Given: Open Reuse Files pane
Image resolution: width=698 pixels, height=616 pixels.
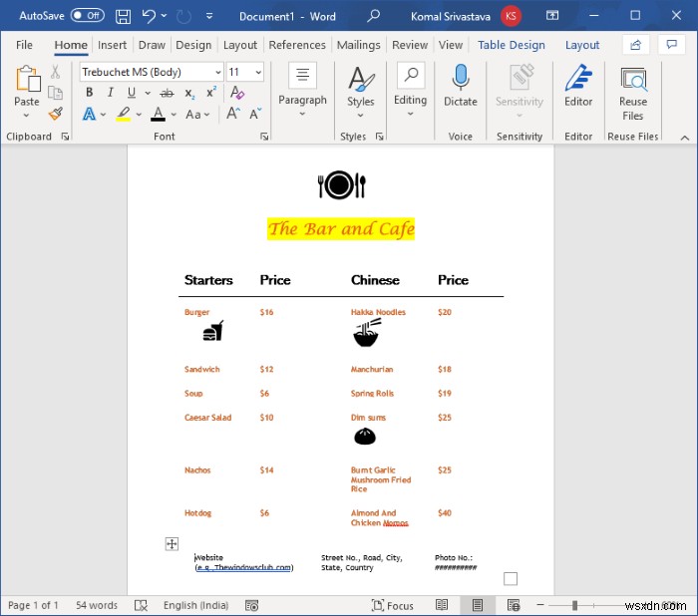Looking at the screenshot, I should [x=632, y=94].
